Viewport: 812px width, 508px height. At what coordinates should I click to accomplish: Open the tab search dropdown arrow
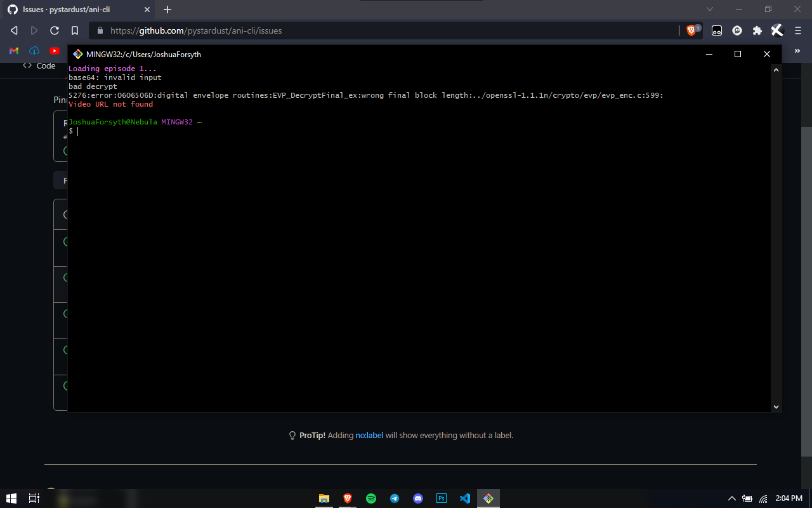tap(710, 9)
